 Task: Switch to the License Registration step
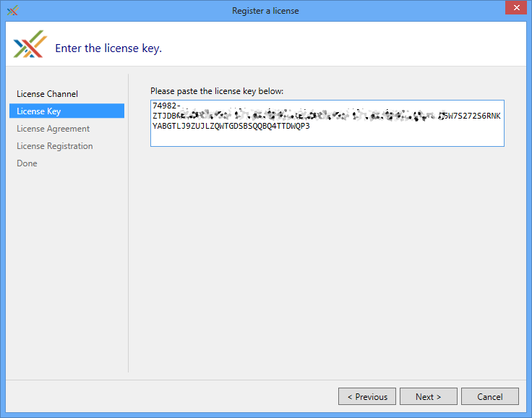pyautogui.click(x=55, y=146)
